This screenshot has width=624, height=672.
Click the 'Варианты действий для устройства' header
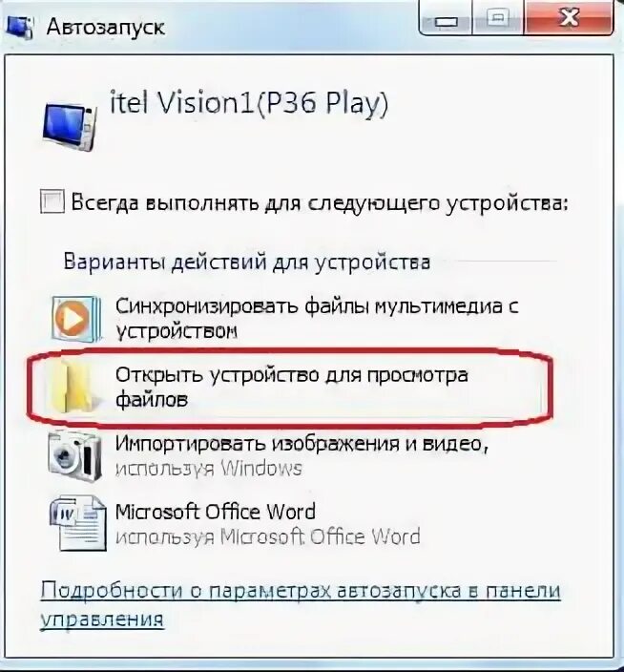click(x=247, y=262)
